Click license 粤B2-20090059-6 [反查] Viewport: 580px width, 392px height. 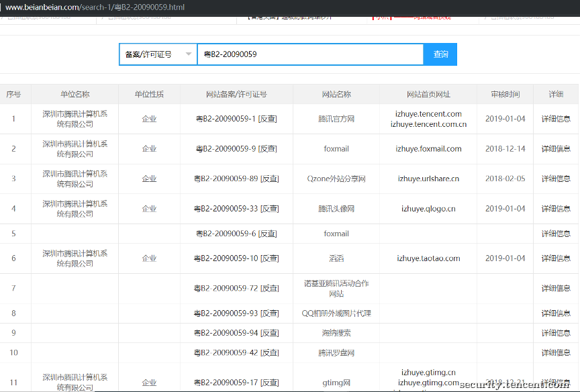236,234
